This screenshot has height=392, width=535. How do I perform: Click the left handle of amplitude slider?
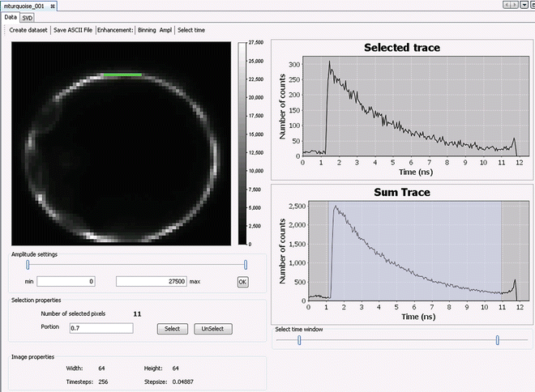pyautogui.click(x=28, y=265)
